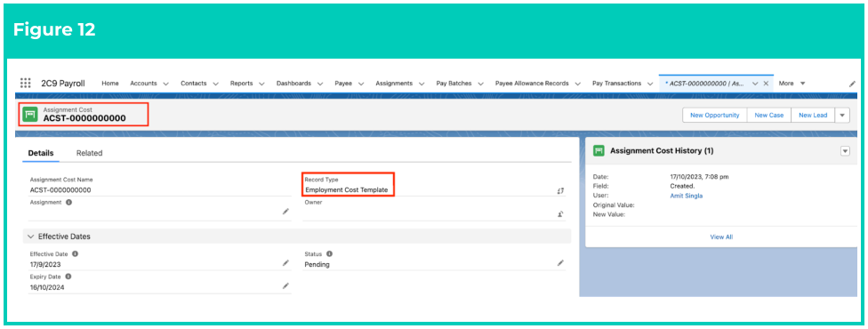Viewport: 868px width, 329px height.
Task: Click the 17/9/2023 effective date value
Action: coord(45,264)
